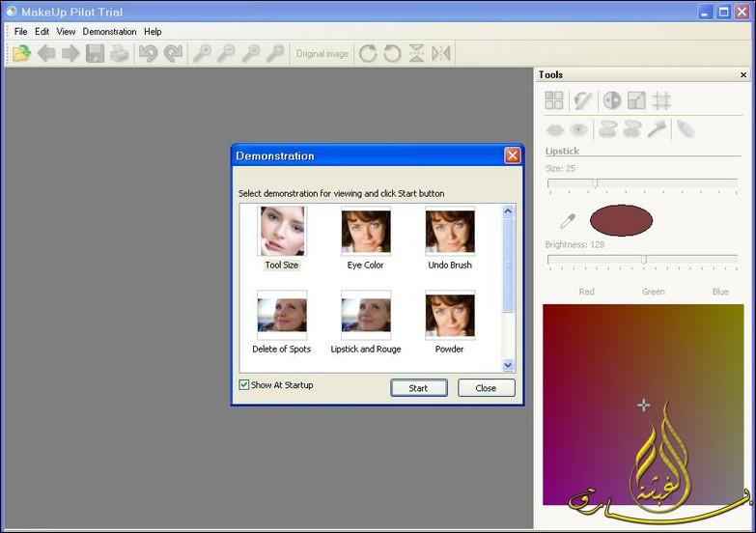Close the Demonstration dialog with red X
This screenshot has width=756, height=533.
point(512,155)
